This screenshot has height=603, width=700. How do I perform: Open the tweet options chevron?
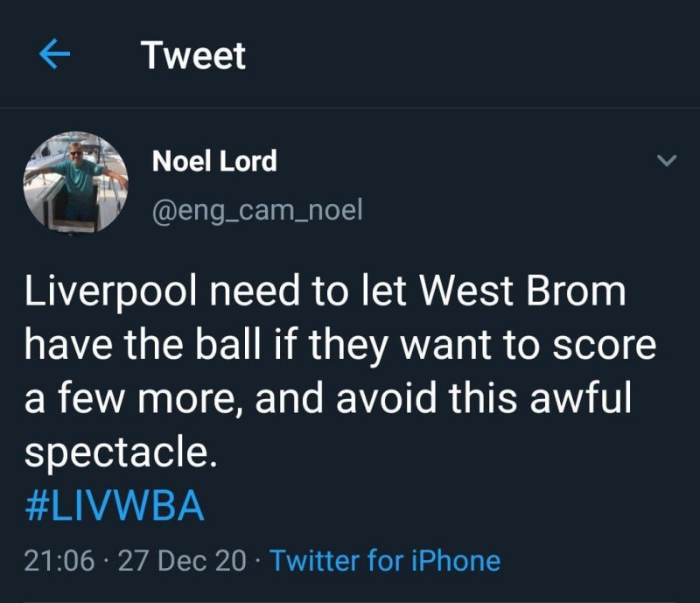[667, 161]
